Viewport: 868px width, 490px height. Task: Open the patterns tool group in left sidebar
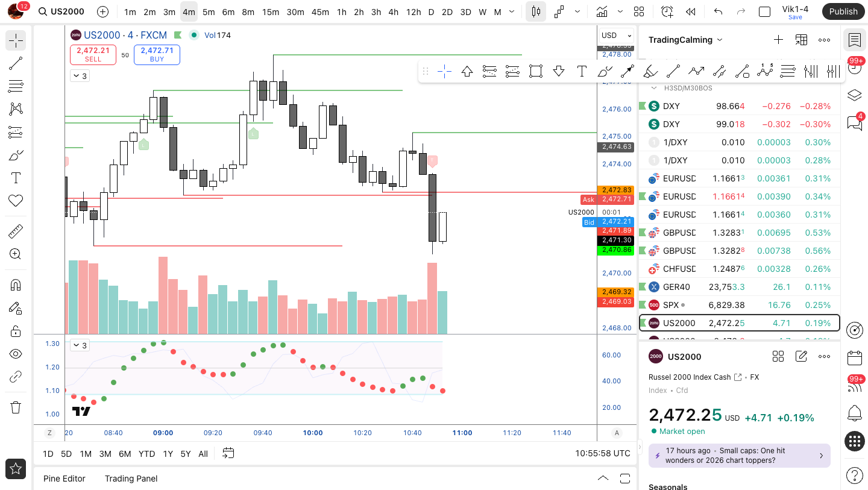click(16, 109)
